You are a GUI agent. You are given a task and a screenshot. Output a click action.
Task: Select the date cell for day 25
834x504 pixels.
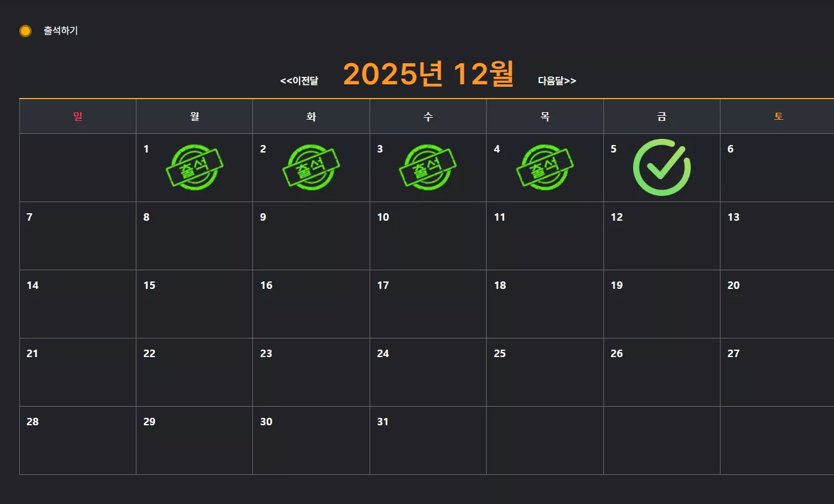[545, 373]
